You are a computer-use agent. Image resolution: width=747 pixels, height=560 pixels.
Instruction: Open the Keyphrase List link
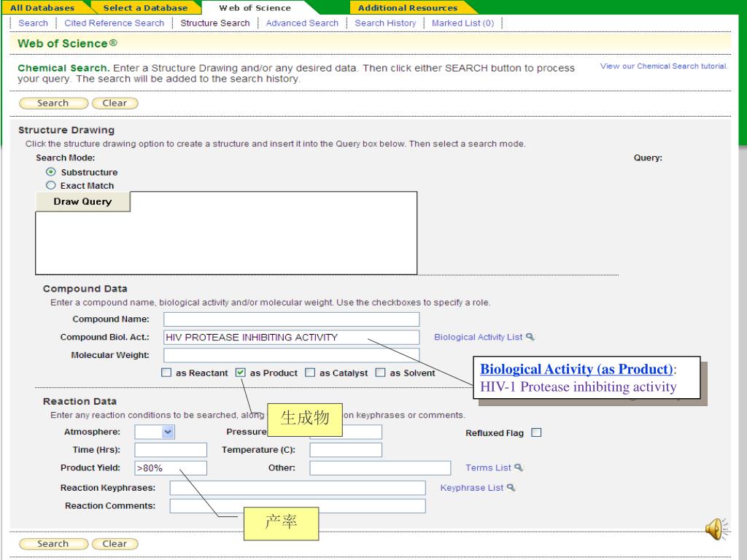pyautogui.click(x=472, y=488)
